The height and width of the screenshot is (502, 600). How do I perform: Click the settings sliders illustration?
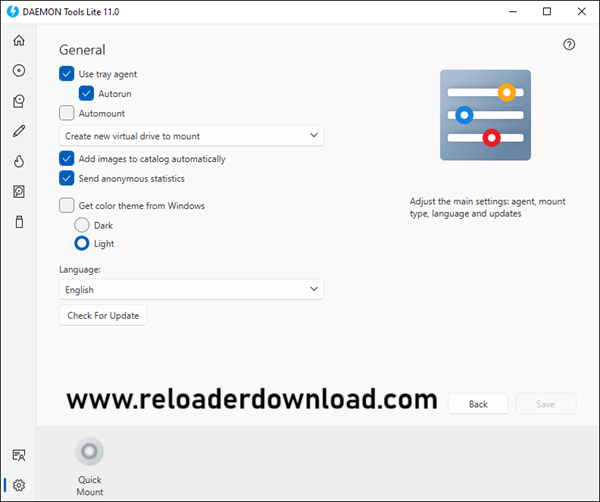tap(485, 115)
